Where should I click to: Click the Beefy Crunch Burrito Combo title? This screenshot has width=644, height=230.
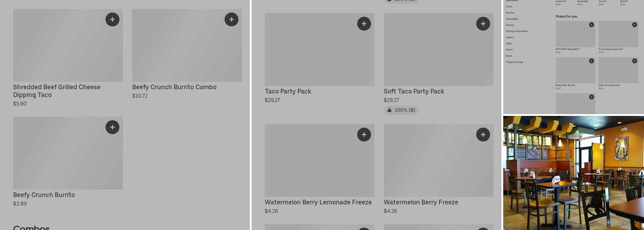point(174,87)
